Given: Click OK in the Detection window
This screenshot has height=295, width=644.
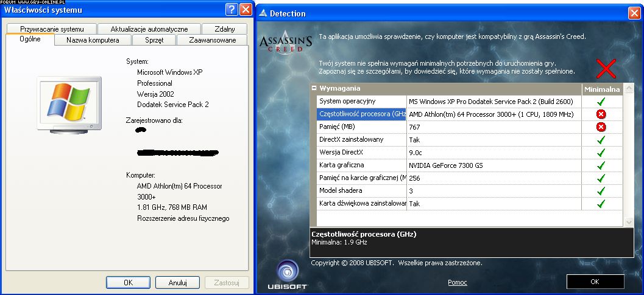Looking at the screenshot, I should [x=595, y=282].
